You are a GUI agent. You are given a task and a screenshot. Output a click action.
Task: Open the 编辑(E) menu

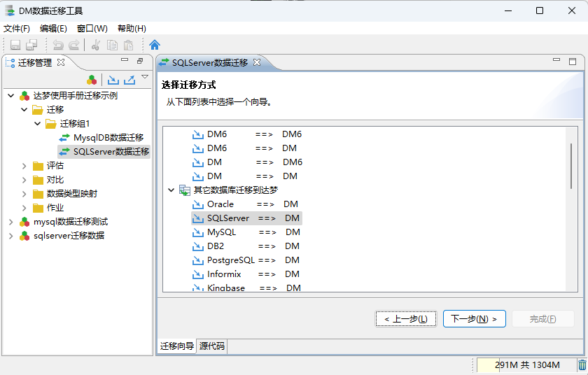(x=53, y=29)
